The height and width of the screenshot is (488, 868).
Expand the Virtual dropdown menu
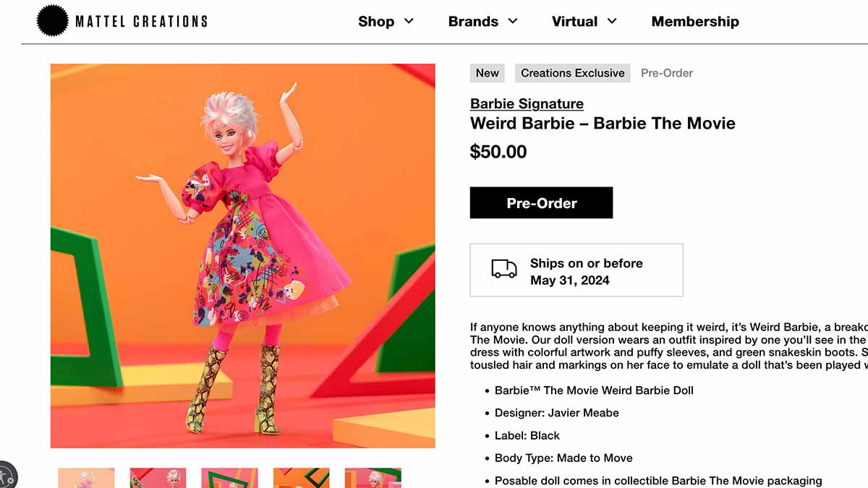coord(584,22)
